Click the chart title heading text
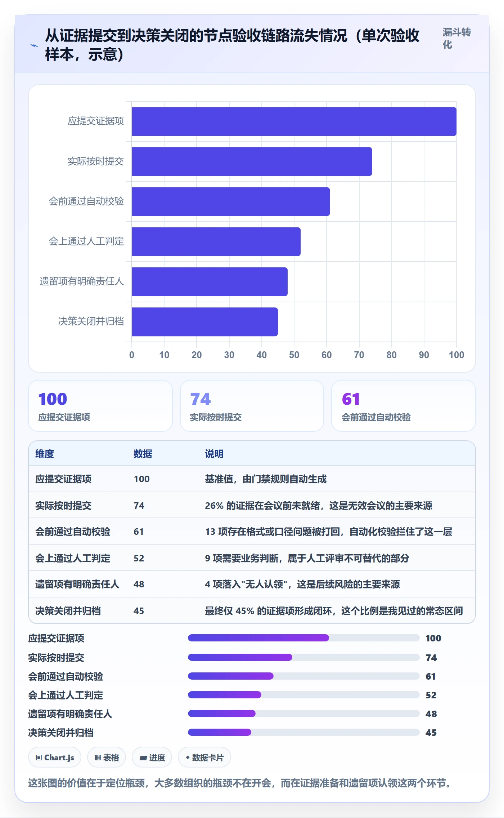Image resolution: width=504 pixels, height=818 pixels. pos(232,45)
